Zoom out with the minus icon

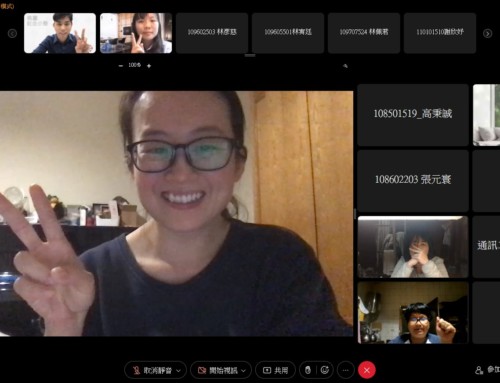pos(121,66)
